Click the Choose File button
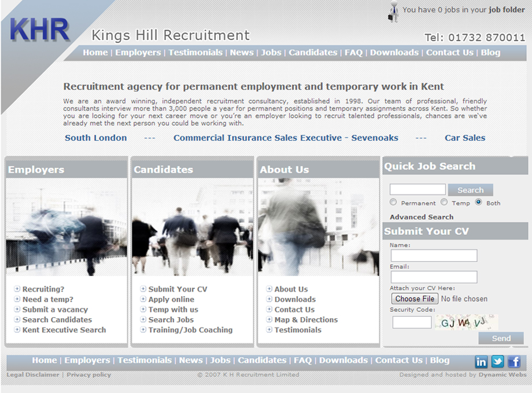 point(415,299)
